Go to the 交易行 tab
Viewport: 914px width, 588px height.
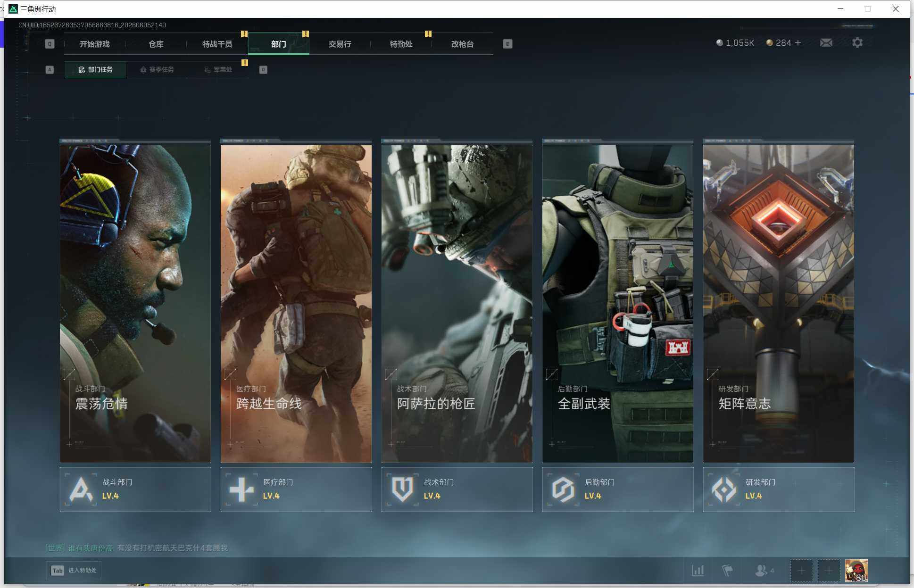[x=340, y=44]
